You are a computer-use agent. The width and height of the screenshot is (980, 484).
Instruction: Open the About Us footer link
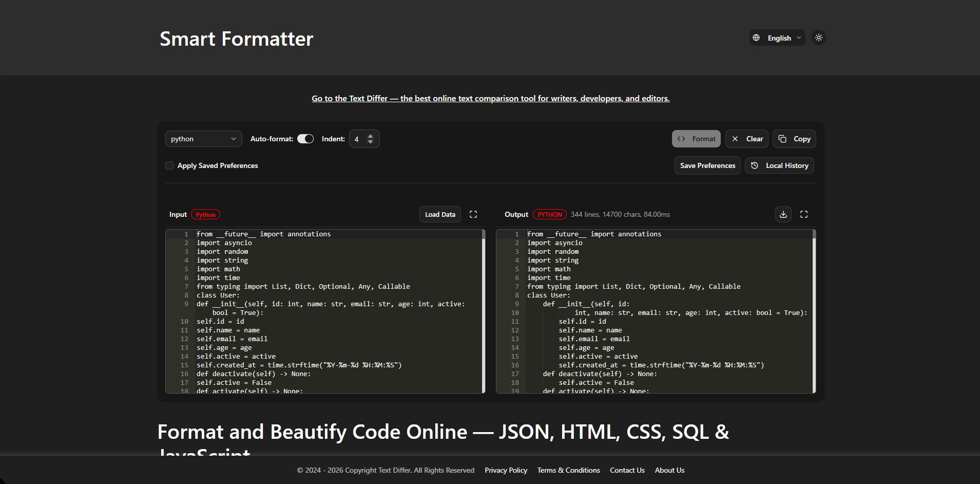coord(669,470)
